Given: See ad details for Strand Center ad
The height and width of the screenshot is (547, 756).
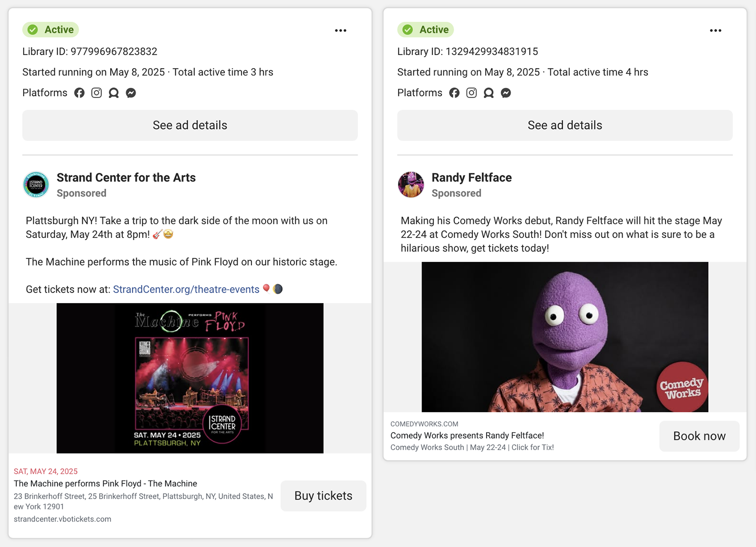Looking at the screenshot, I should (190, 125).
